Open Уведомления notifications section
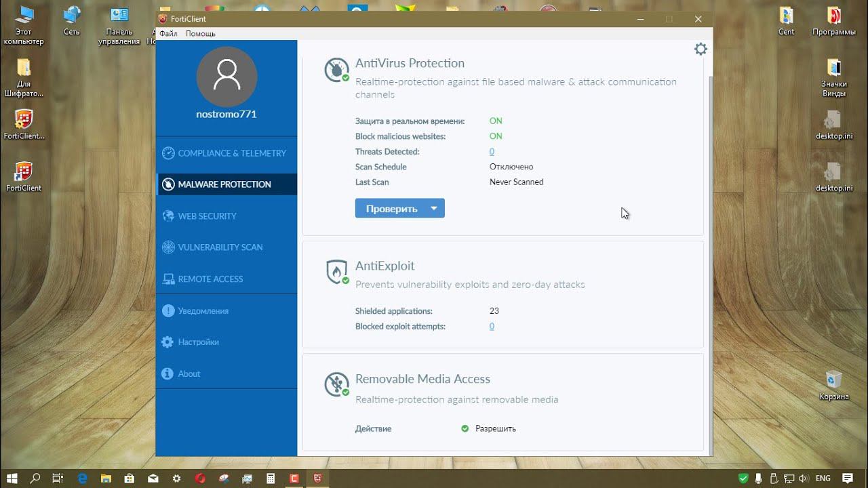 point(226,311)
